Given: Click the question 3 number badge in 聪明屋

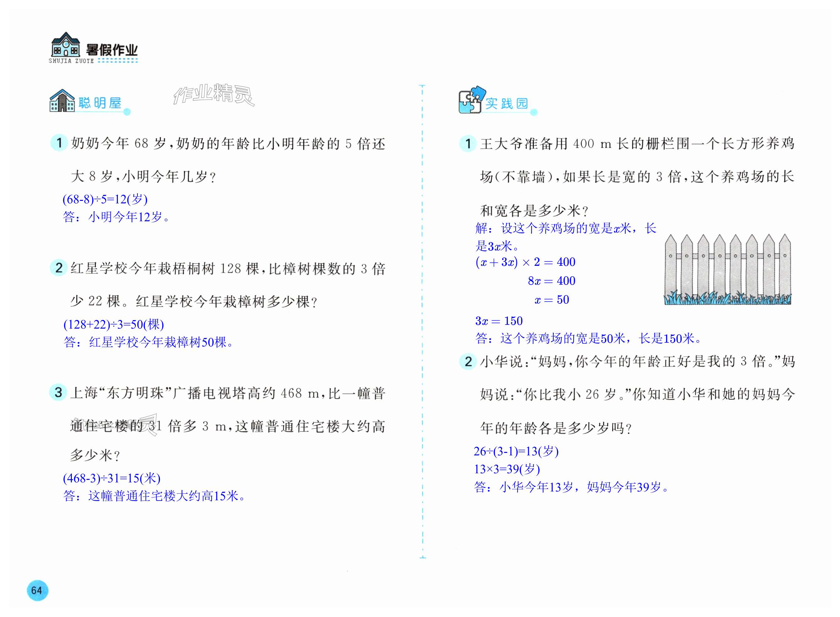Looking at the screenshot, I should (58, 393).
